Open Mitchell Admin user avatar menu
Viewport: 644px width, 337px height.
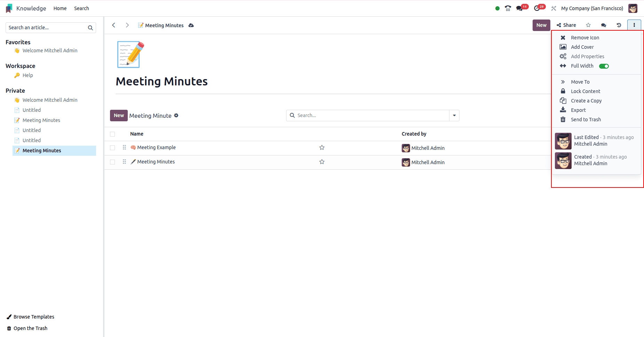(633, 8)
